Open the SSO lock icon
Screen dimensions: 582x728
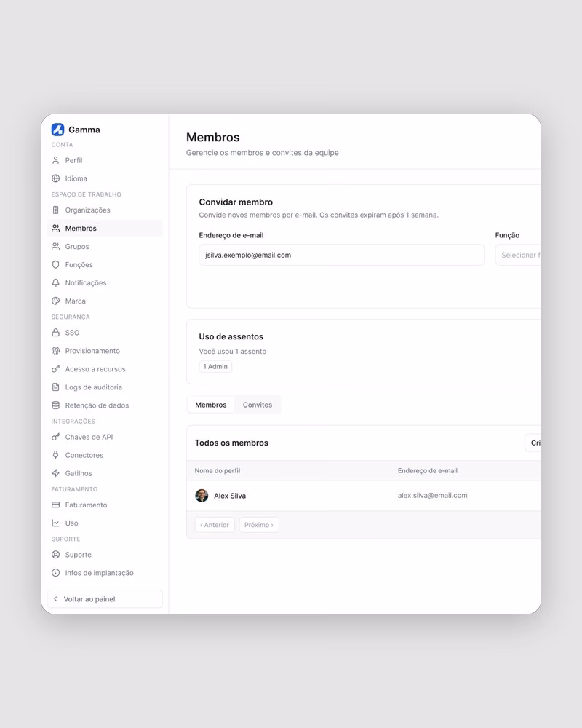tap(56, 333)
